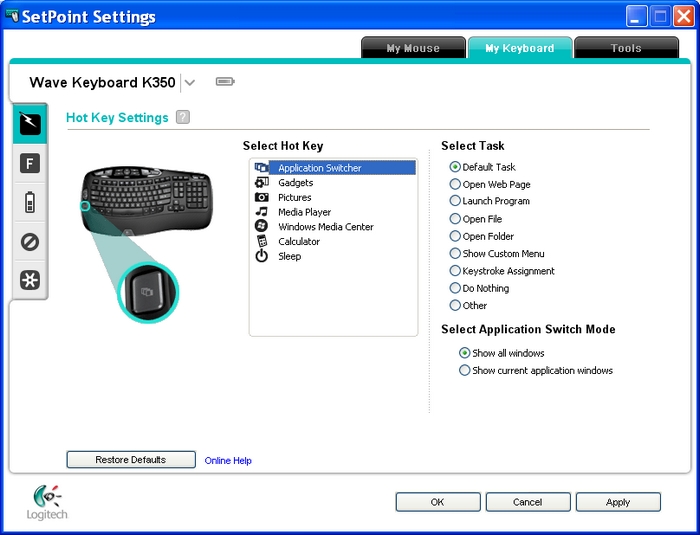Open the inactive keys sidebar icon
This screenshot has width=700, height=535.
(30, 242)
